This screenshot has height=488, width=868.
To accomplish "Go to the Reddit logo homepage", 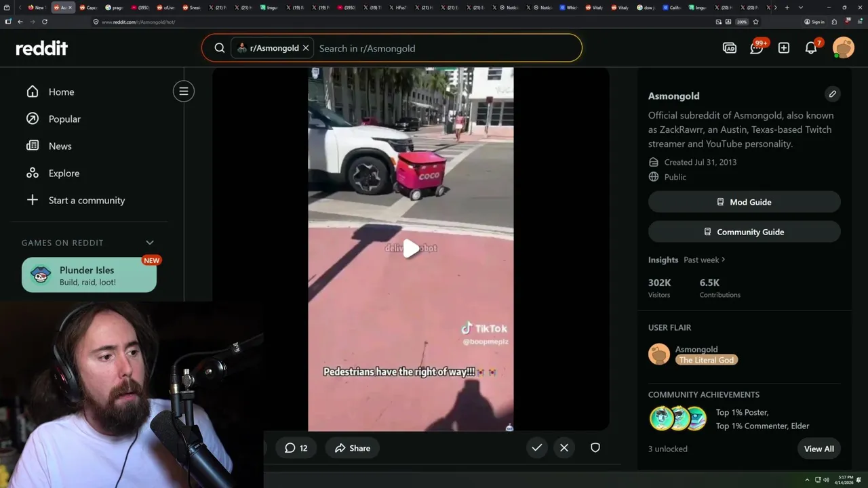I will (42, 48).
